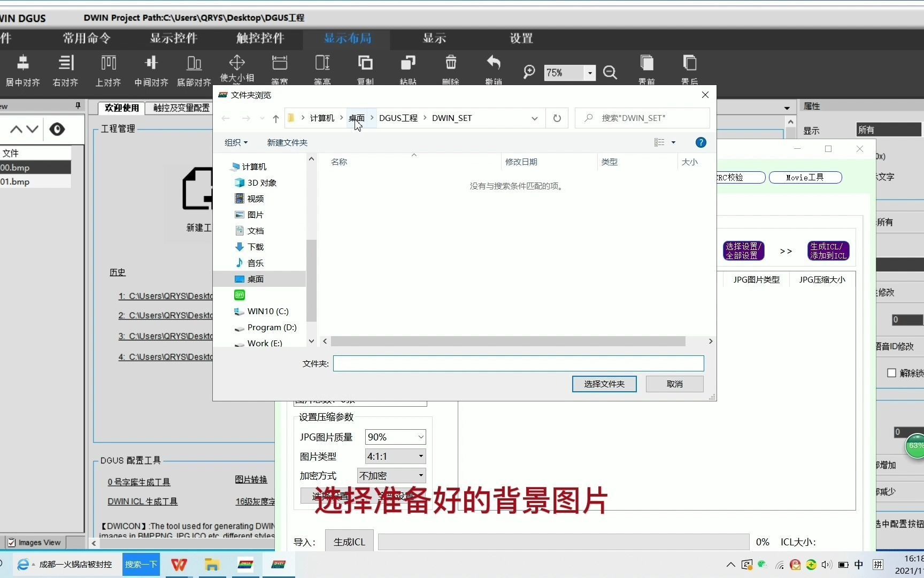The width and height of the screenshot is (924, 578).
Task: Pin the left panel with the pushpin
Action: tap(78, 105)
